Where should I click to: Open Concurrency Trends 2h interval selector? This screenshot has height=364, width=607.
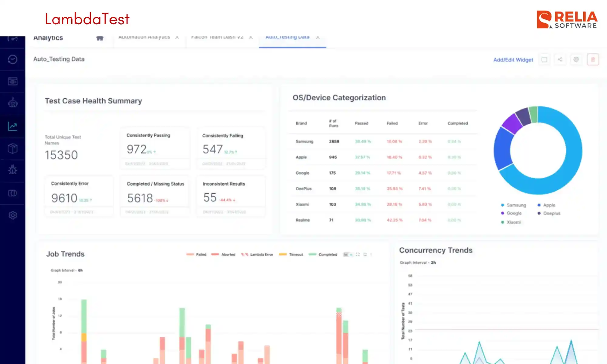[433, 263]
